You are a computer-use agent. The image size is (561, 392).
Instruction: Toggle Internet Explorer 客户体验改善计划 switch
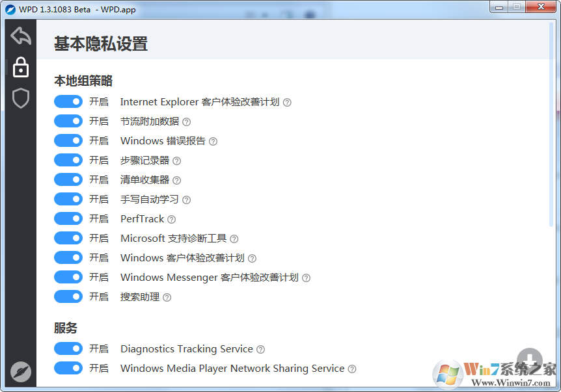(68, 102)
